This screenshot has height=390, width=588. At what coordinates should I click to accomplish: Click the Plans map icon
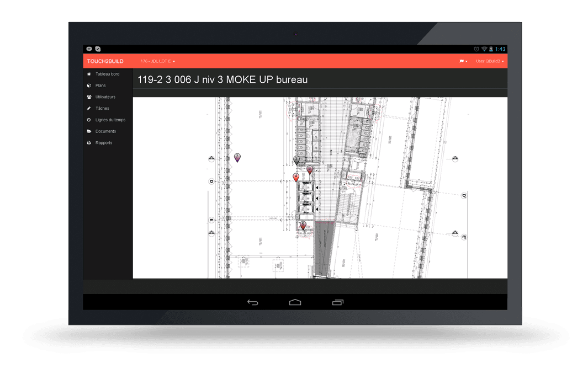(x=88, y=85)
